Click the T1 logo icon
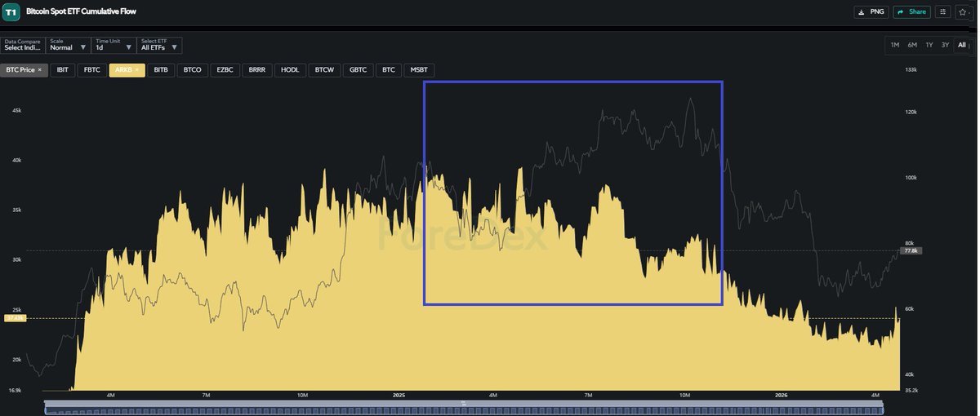This screenshot has height=416, width=980. [11, 12]
